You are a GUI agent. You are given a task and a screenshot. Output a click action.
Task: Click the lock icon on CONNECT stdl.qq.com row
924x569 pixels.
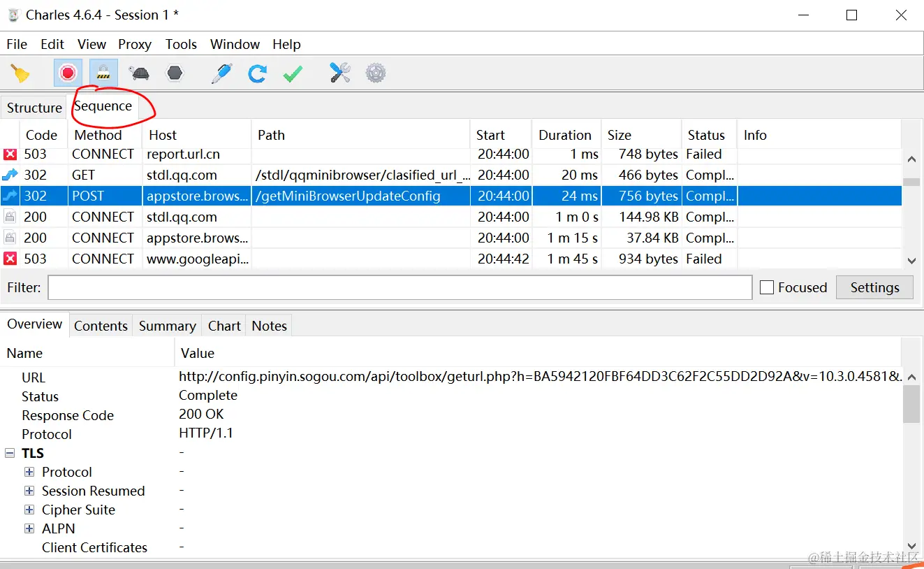(x=10, y=217)
